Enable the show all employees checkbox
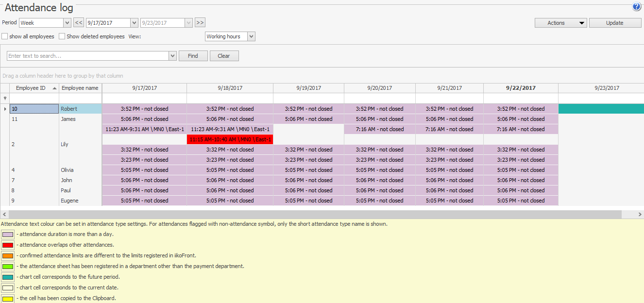 tap(5, 36)
